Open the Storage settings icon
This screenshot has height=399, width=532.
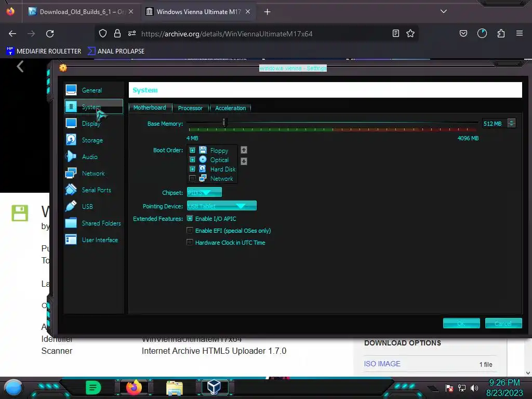click(71, 140)
